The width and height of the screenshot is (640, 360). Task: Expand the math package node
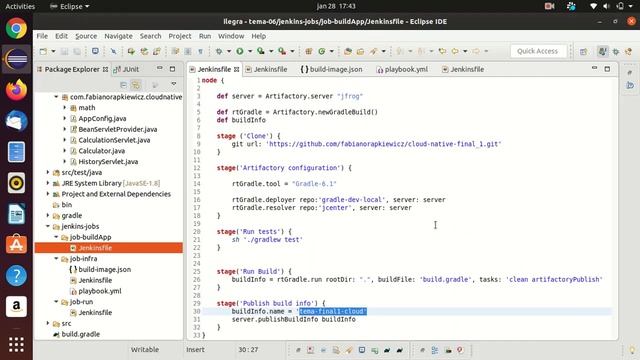coord(64,107)
